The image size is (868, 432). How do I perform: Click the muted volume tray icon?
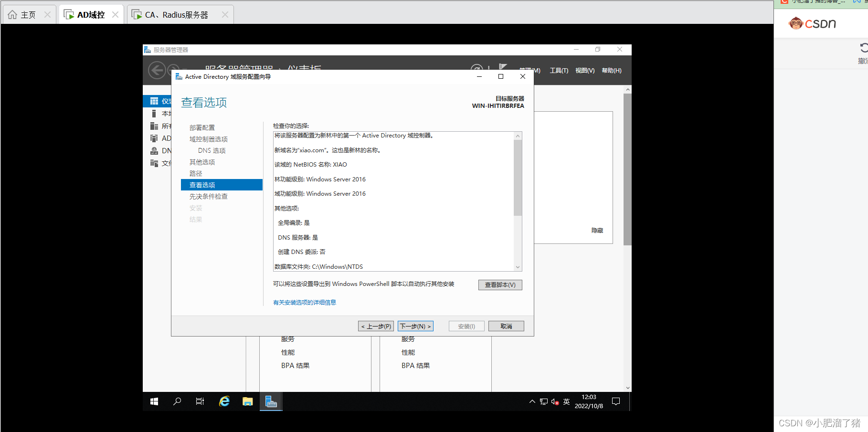point(555,401)
